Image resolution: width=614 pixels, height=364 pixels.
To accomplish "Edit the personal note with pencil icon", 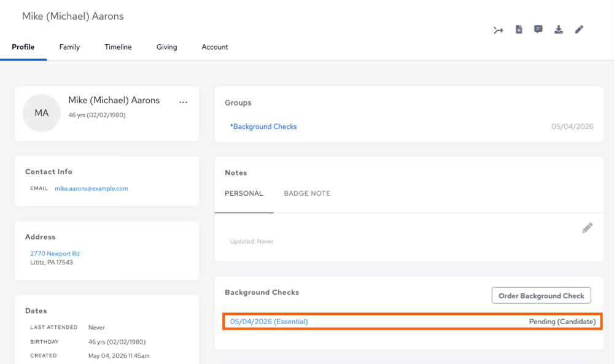I will point(588,228).
